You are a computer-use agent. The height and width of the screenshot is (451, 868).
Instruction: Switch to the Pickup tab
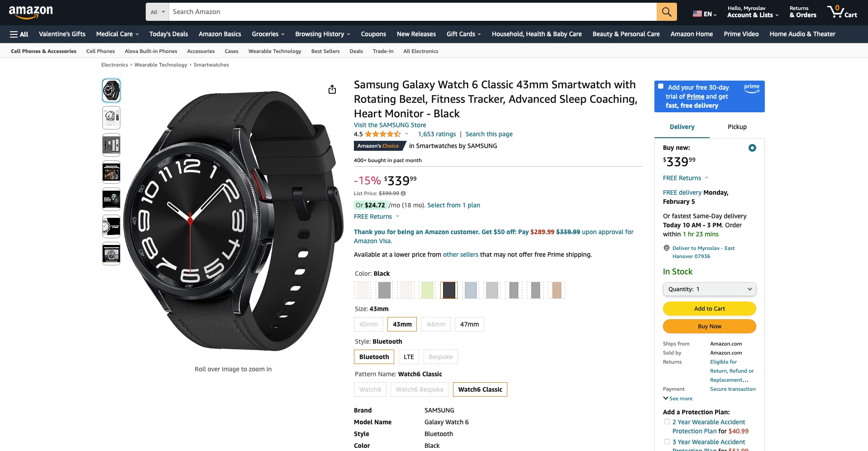(737, 127)
